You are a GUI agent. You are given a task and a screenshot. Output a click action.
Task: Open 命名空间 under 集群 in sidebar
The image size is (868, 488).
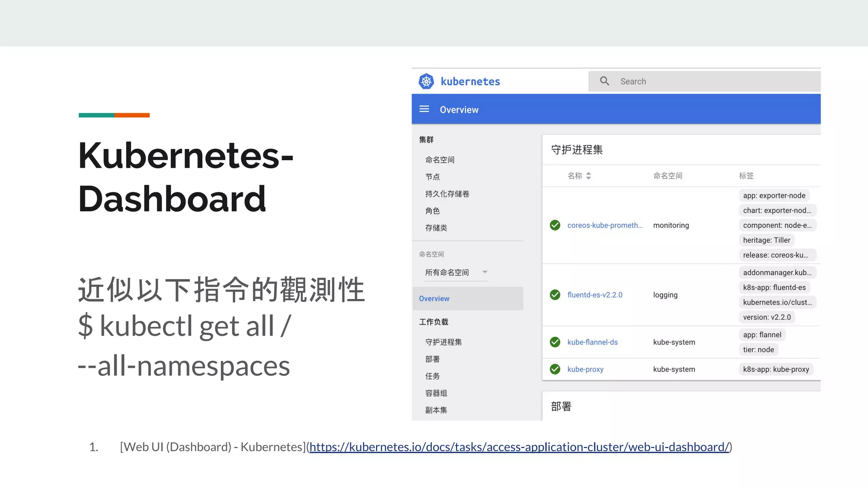click(x=440, y=160)
